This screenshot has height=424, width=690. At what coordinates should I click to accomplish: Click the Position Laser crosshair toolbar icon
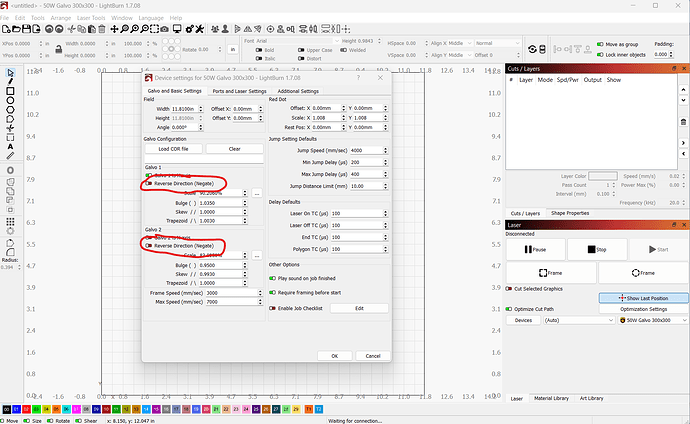pos(270,29)
